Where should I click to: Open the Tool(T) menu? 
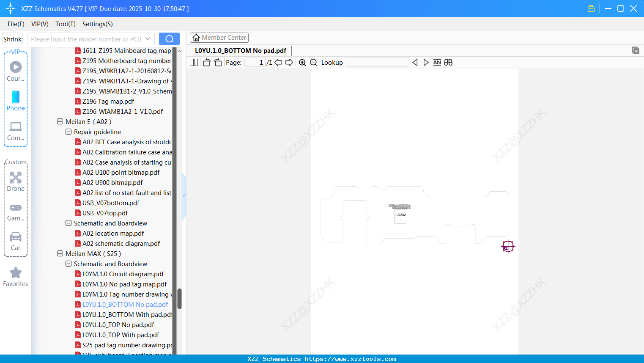[x=65, y=24]
